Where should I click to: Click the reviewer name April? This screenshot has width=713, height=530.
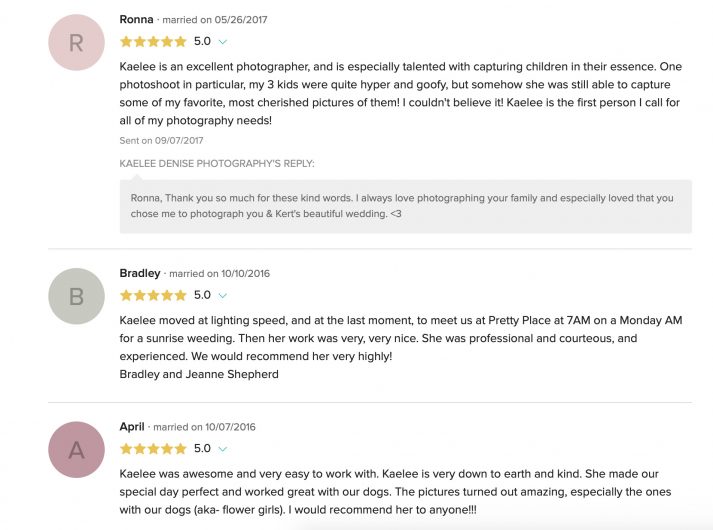tap(132, 427)
